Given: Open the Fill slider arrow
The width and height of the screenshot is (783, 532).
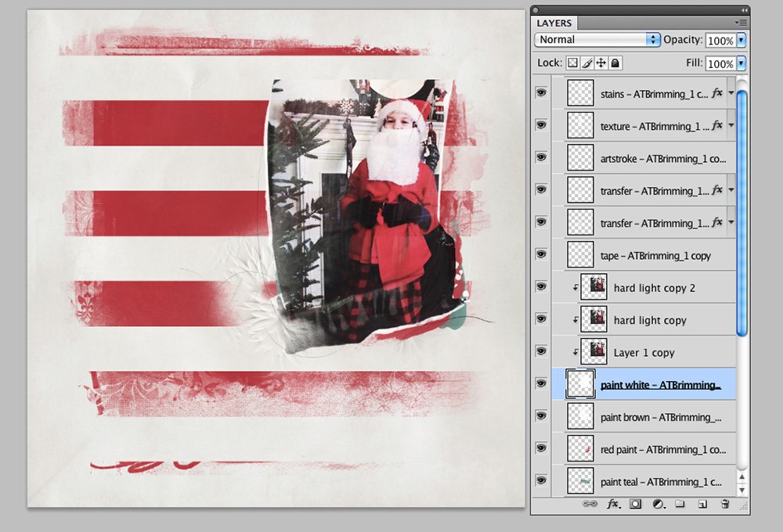Looking at the screenshot, I should (741, 63).
